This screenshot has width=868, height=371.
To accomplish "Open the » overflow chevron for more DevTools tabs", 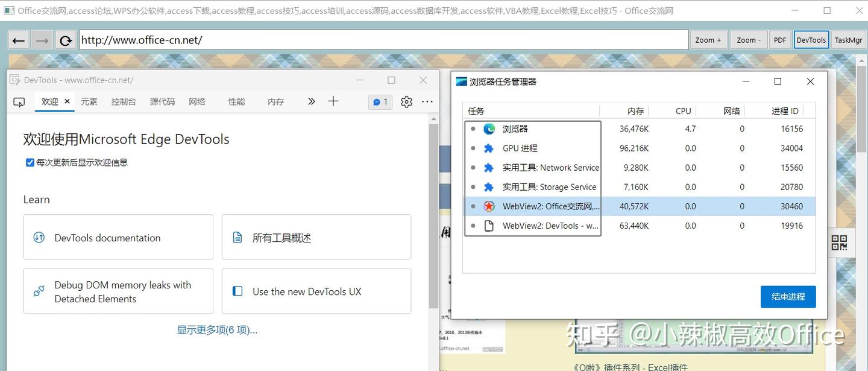I will tap(311, 101).
